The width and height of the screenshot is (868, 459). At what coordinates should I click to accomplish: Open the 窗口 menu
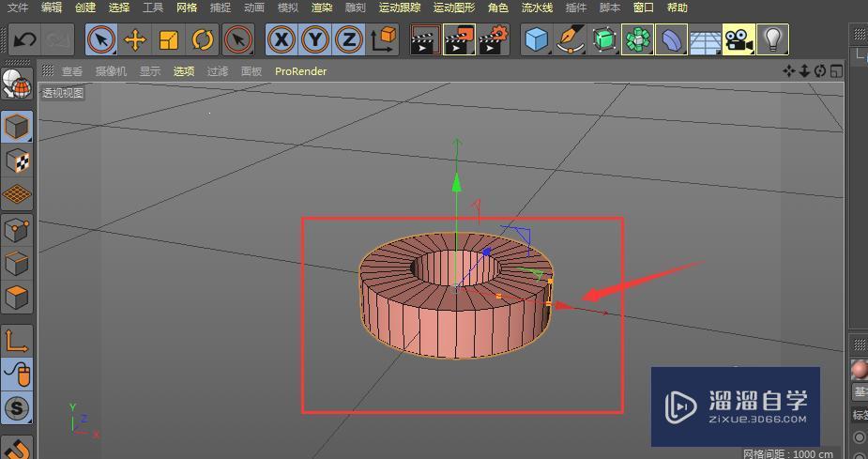point(644,8)
